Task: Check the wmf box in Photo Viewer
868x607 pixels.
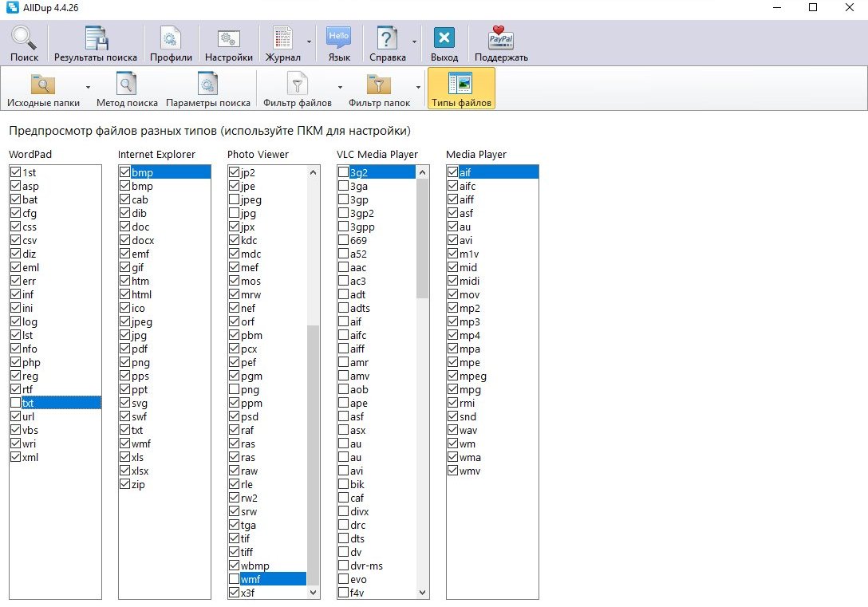Action: pyautogui.click(x=235, y=579)
